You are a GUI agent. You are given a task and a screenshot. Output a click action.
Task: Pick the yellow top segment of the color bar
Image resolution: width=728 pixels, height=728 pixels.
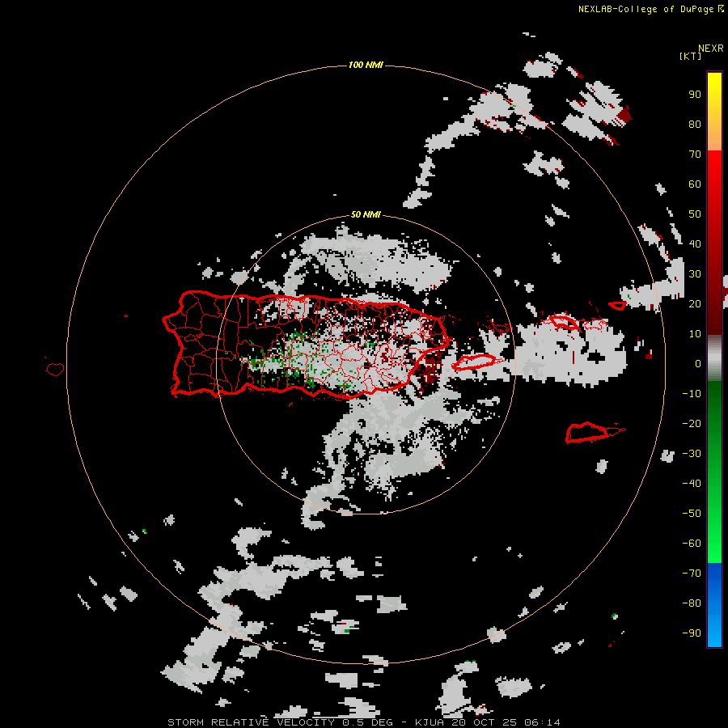coord(714,112)
